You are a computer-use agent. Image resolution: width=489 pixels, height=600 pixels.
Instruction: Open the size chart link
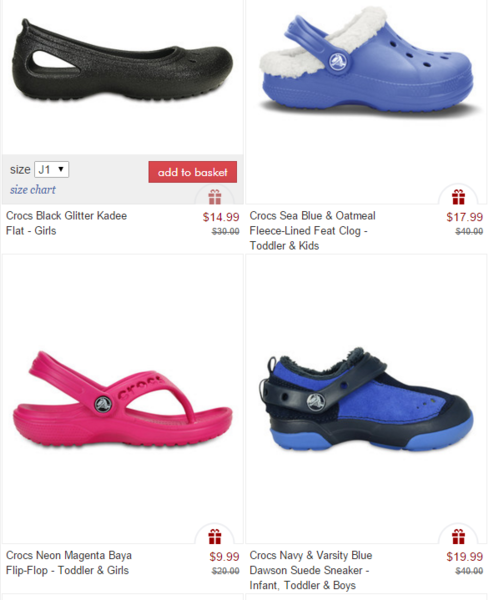tap(33, 189)
